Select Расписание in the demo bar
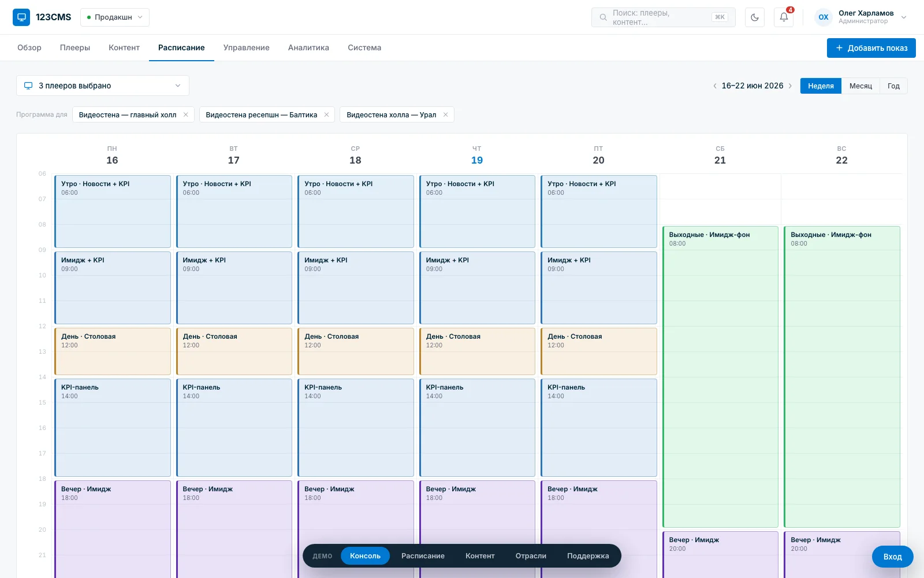This screenshot has width=924, height=578. pyautogui.click(x=423, y=555)
